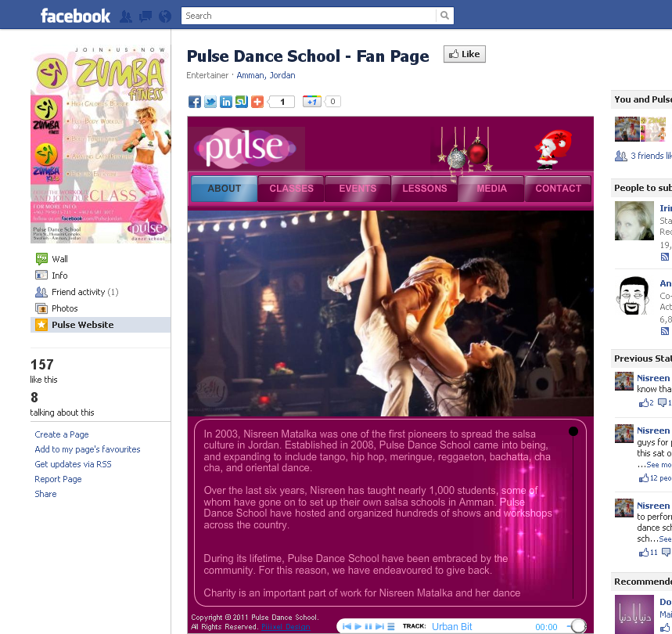672x634 pixels.
Task: Click the Santa Claus graphic
Action: click(x=552, y=149)
